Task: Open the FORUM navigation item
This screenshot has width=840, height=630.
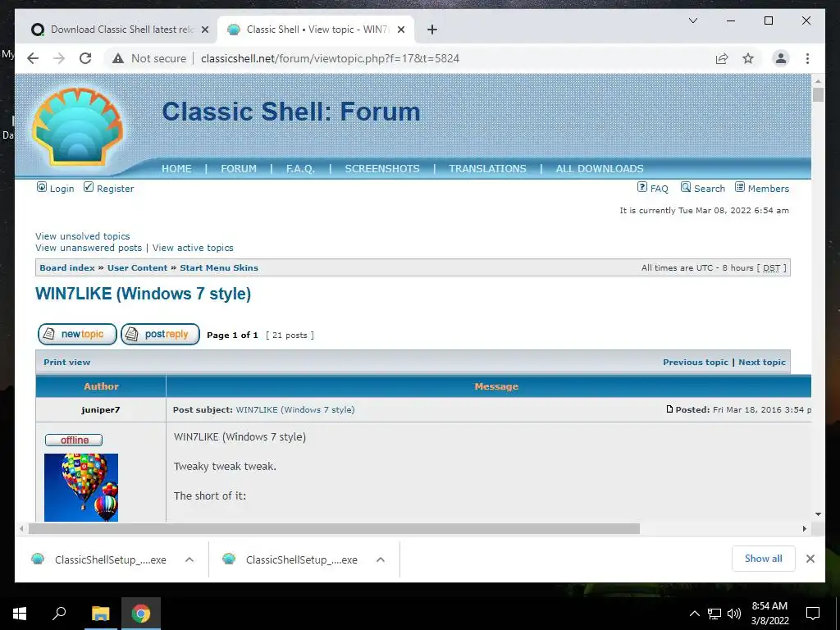Action: click(x=239, y=168)
